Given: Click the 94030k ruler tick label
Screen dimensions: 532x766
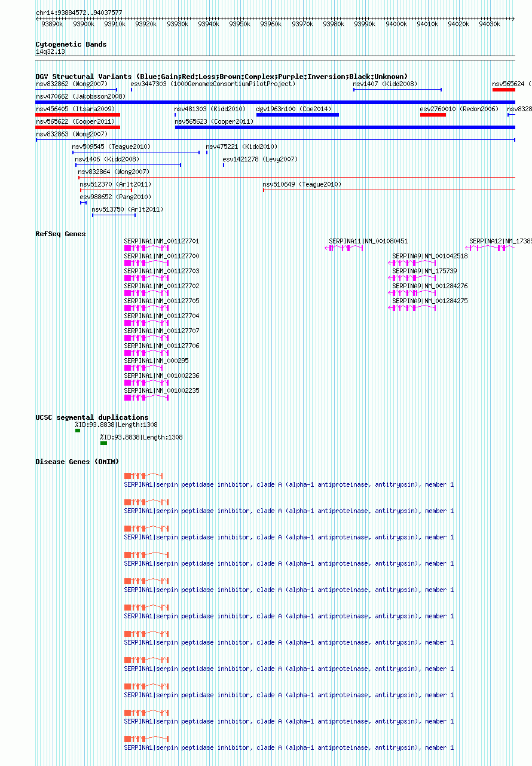Looking at the screenshot, I should tap(490, 24).
